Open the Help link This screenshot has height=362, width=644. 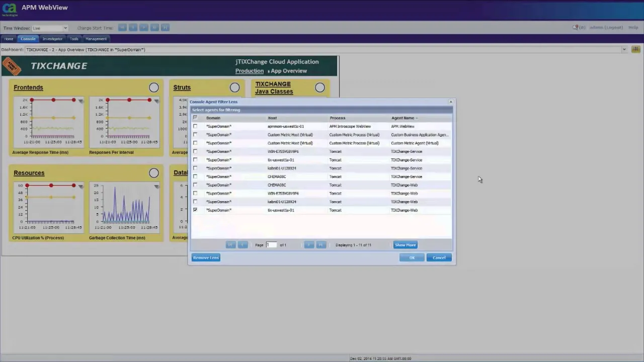pyautogui.click(x=633, y=28)
